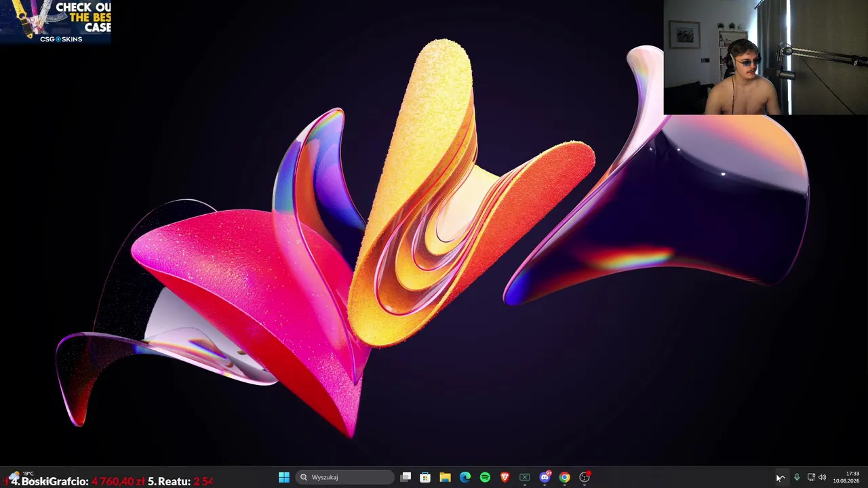Open Spotify from the taskbar
The image size is (868, 488).
point(485,477)
